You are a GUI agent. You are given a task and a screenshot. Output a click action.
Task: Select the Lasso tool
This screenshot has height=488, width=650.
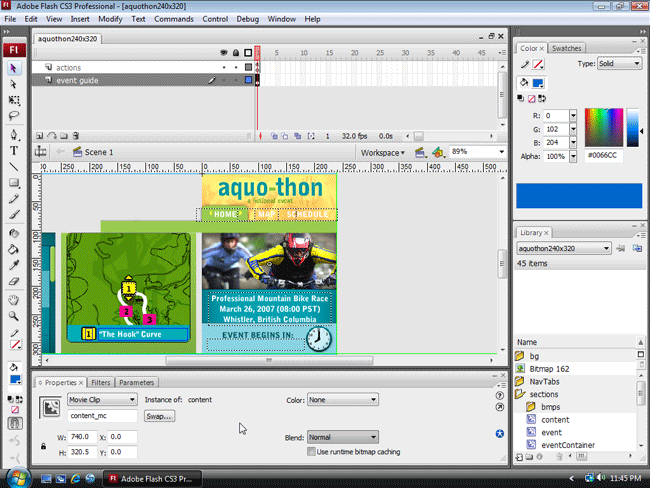(x=14, y=116)
